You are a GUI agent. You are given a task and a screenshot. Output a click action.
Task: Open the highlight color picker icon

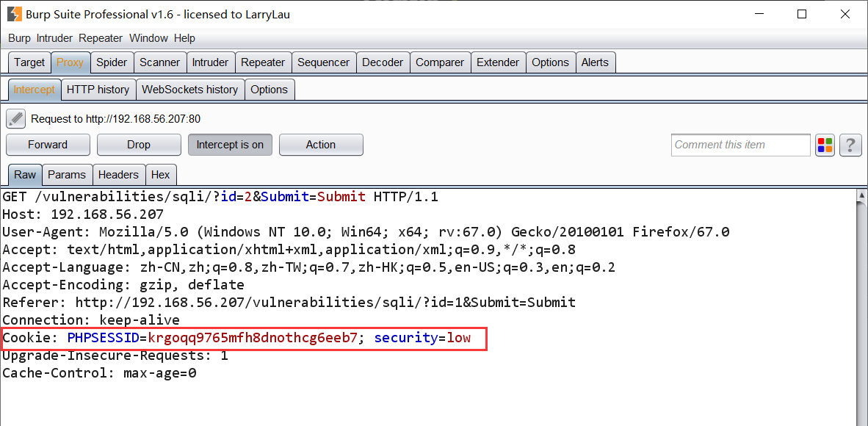pyautogui.click(x=825, y=145)
